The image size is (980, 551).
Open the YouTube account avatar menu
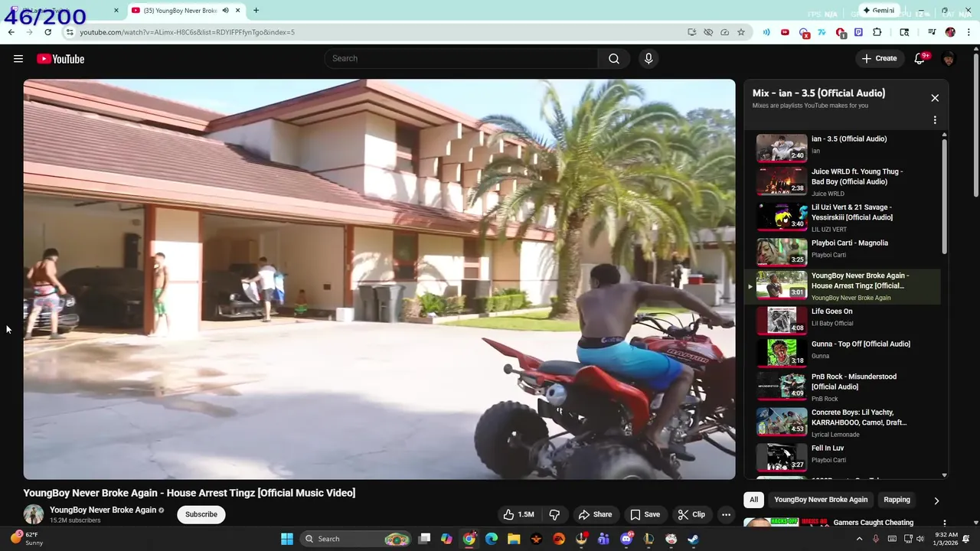point(949,59)
